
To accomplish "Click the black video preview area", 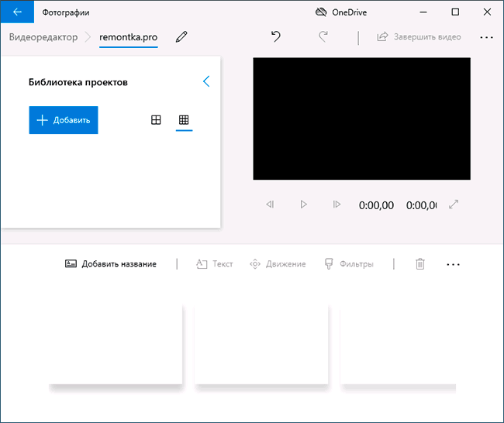I will pos(361,119).
